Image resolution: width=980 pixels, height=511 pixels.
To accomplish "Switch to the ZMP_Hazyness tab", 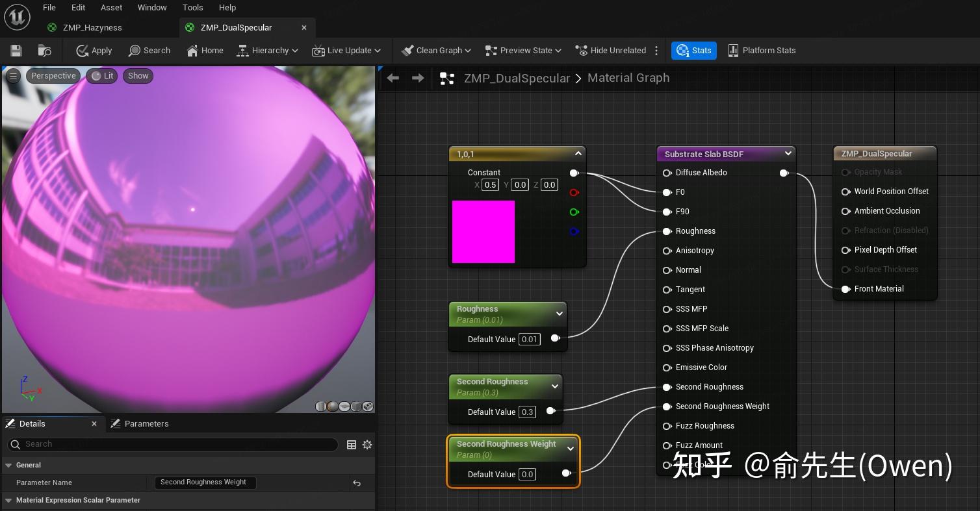I will [92, 27].
